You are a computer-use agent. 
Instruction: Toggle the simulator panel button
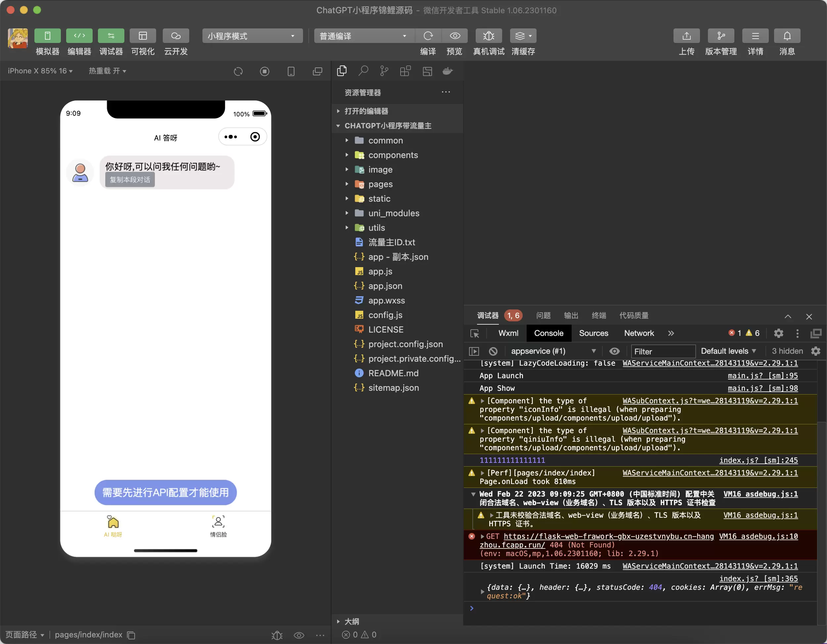[47, 36]
